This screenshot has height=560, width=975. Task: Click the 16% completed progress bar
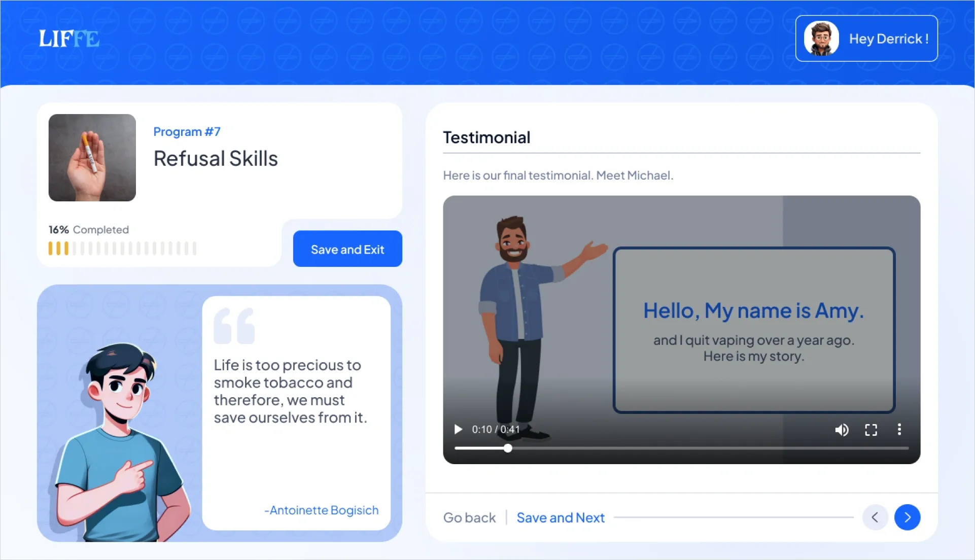pos(122,249)
